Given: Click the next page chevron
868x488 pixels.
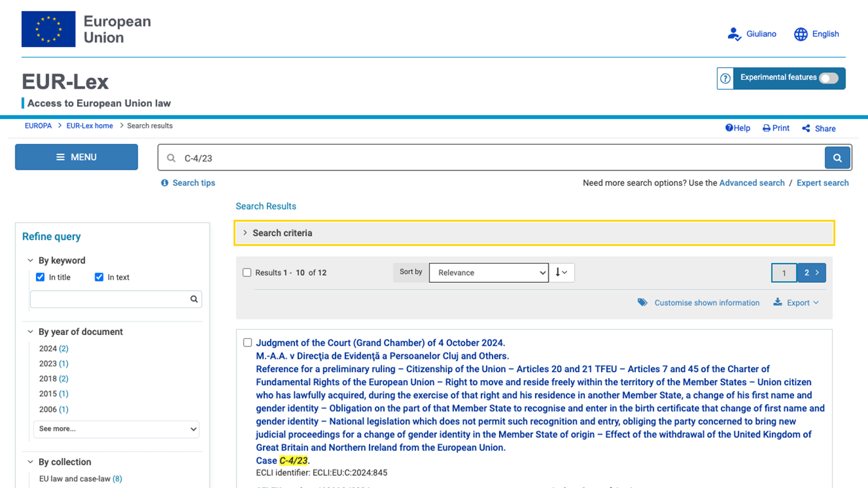Looking at the screenshot, I should tap(818, 273).
